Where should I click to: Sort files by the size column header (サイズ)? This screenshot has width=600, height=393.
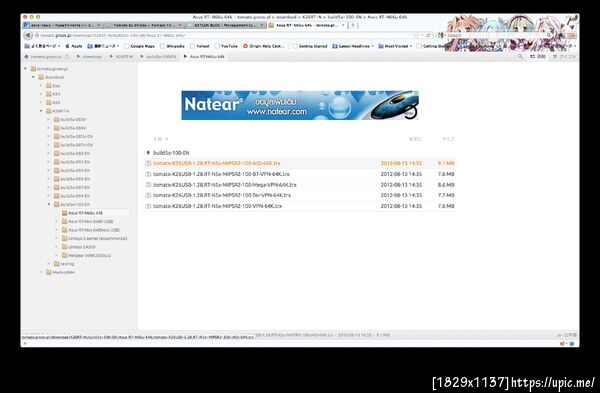(x=448, y=139)
